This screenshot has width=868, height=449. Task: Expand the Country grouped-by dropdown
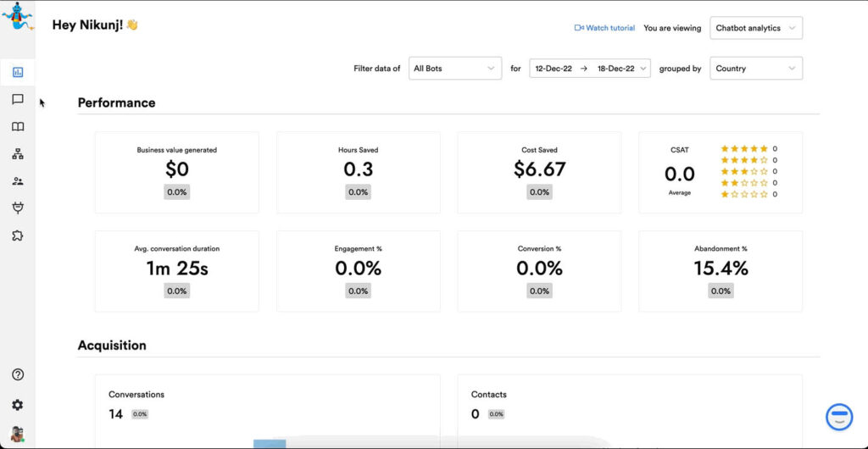click(755, 69)
